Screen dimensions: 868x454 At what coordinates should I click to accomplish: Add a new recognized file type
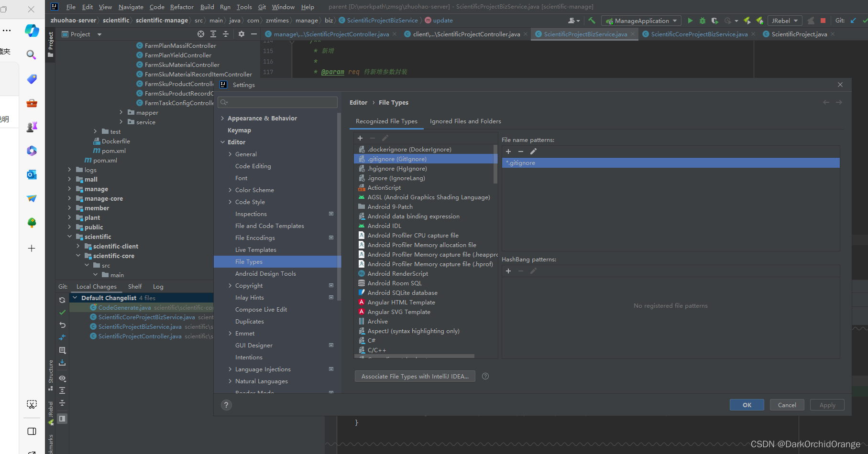pyautogui.click(x=360, y=138)
